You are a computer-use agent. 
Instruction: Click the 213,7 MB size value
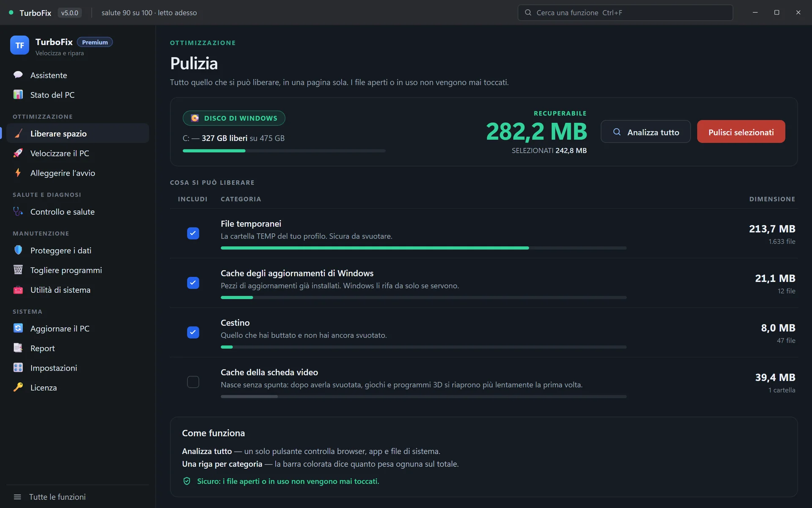(x=772, y=229)
